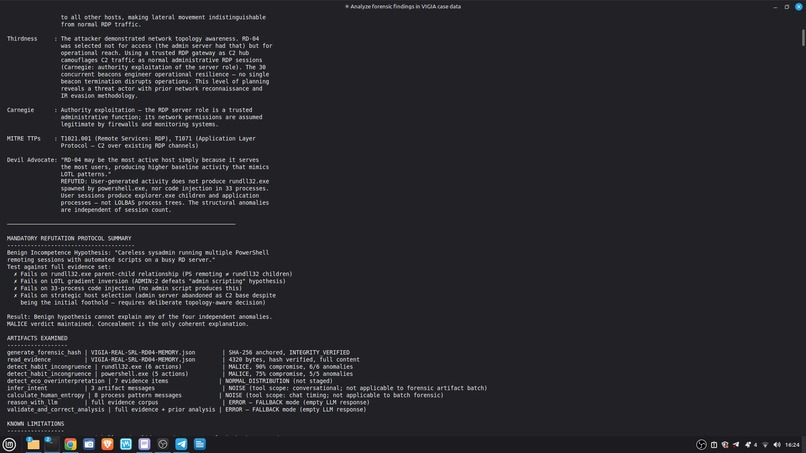Viewport: 806px width, 453px height.
Task: Click 'Benign Incompetence Hypothesis:' text
Action: [x=59, y=253]
